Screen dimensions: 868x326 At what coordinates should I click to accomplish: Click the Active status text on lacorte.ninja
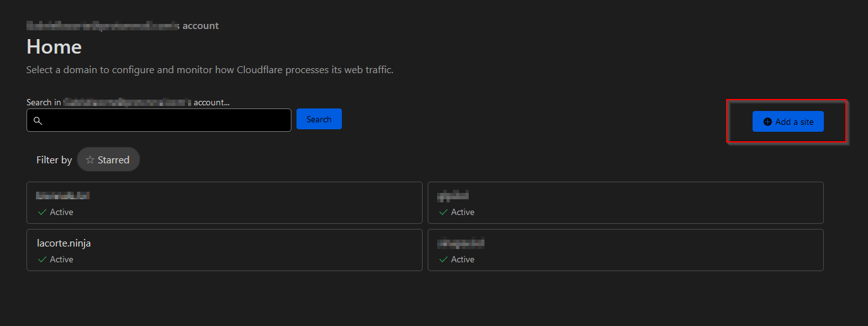pos(62,260)
